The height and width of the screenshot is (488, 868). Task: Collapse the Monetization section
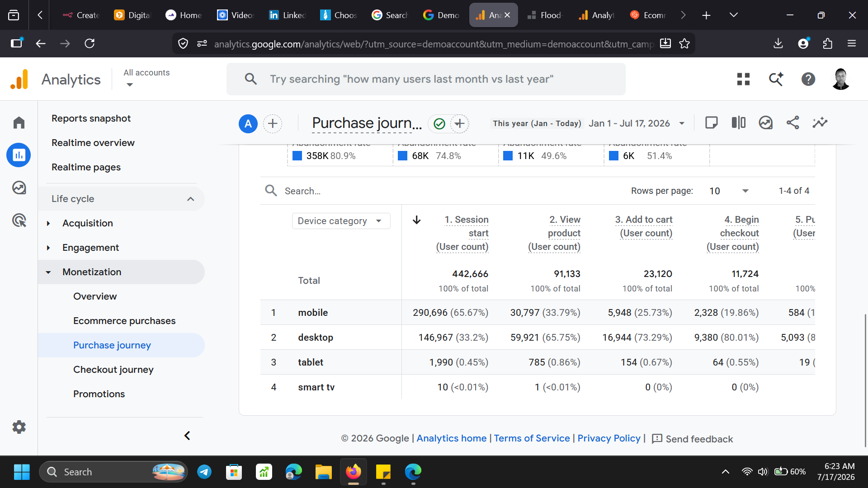pos(48,272)
